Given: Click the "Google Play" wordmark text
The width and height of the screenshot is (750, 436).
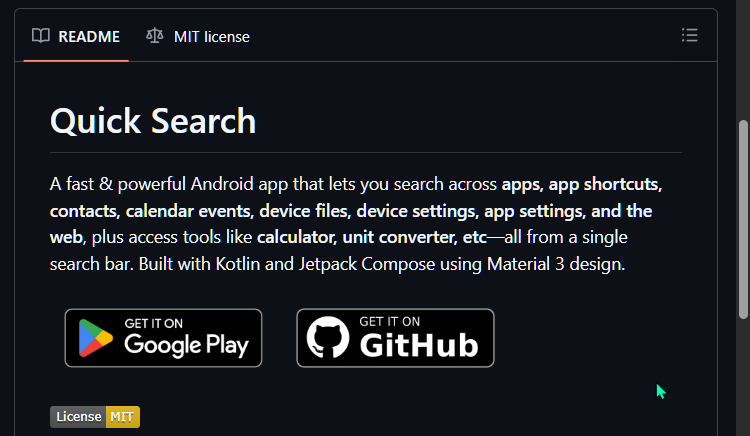Looking at the screenshot, I should pos(186,346).
